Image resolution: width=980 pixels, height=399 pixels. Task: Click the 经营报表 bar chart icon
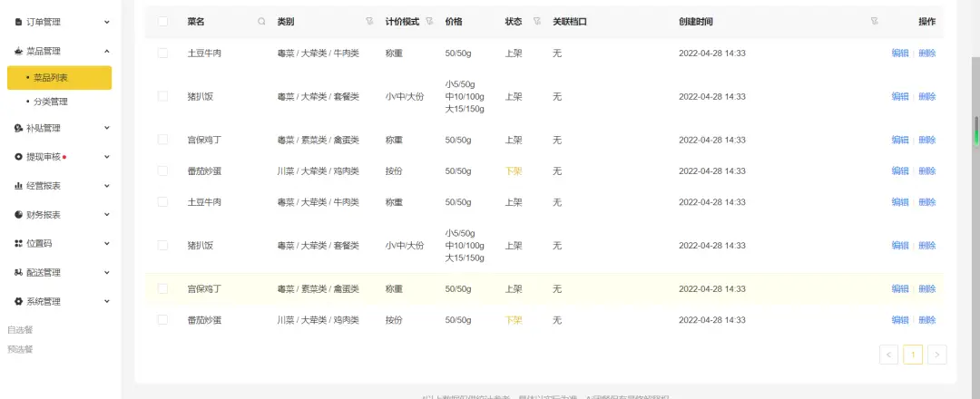click(x=18, y=186)
